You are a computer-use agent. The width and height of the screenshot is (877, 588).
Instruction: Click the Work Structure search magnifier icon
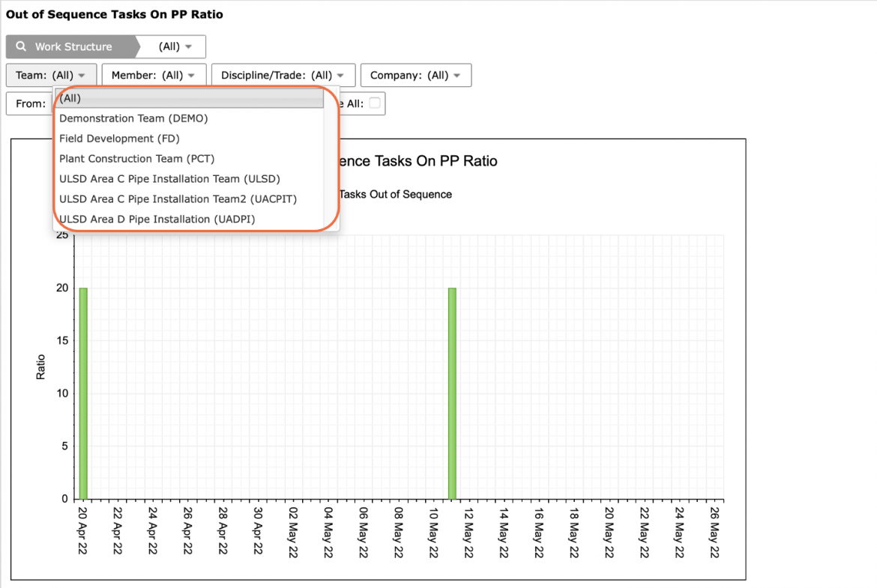(21, 46)
